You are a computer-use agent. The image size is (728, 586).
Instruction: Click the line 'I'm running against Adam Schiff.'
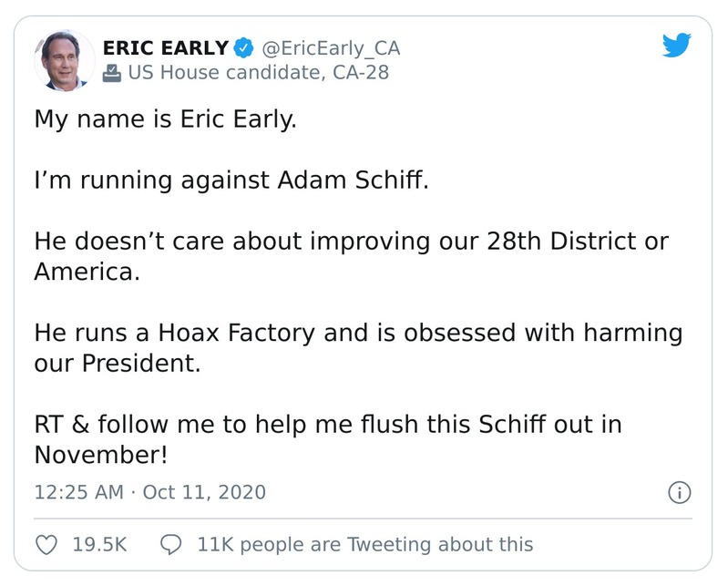[231, 181]
